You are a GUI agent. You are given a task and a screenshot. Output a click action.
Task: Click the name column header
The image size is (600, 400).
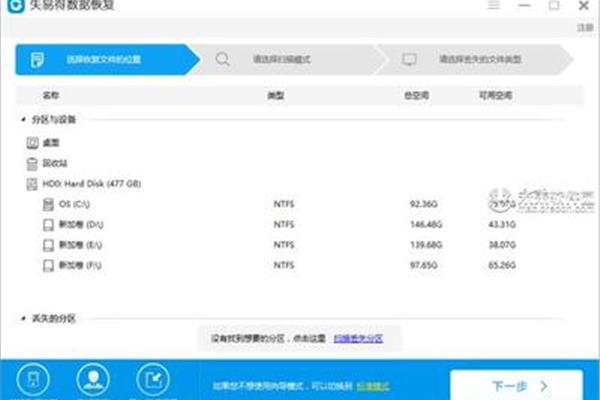[51, 95]
